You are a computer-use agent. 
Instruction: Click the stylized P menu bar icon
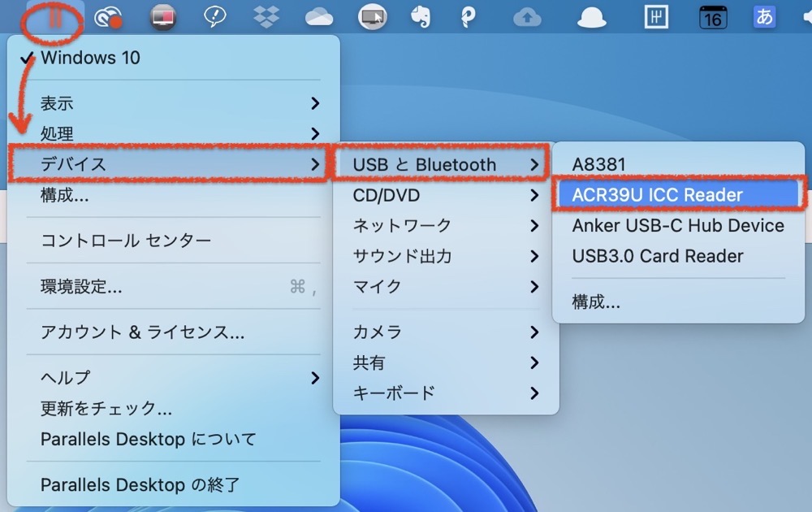(x=469, y=17)
